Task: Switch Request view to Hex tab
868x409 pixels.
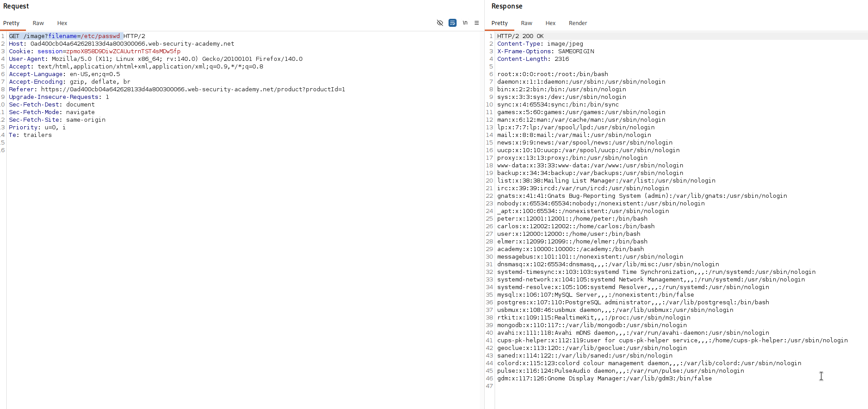Action: coord(62,23)
